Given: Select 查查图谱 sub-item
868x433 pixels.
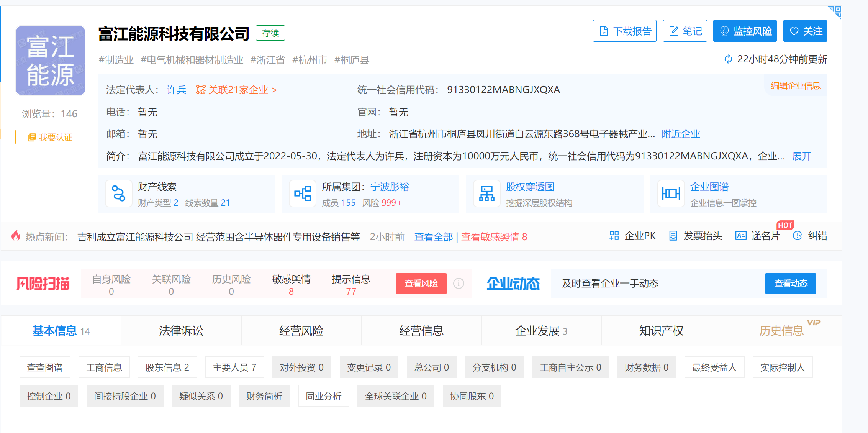Looking at the screenshot, I should (x=45, y=367).
